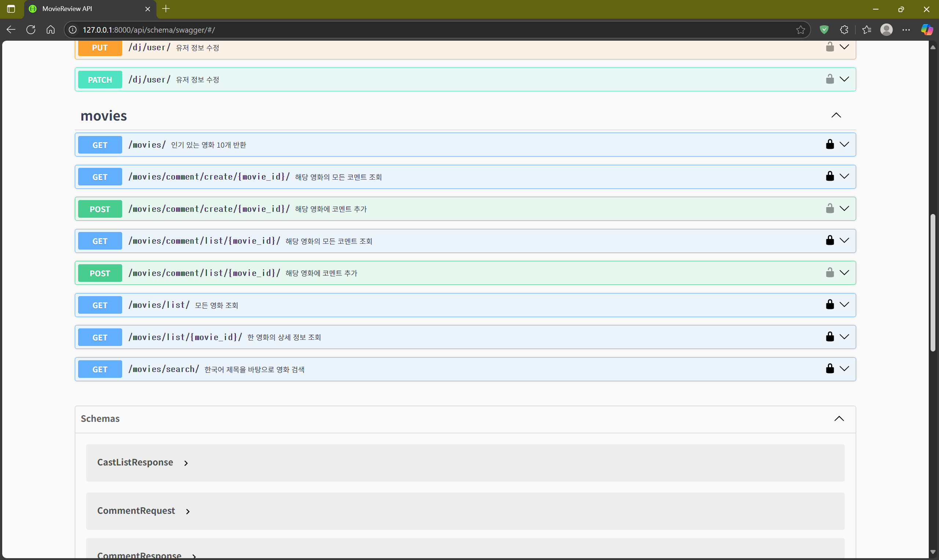This screenshot has width=939, height=560.
Task: Toggle lock on POST /movies/comment/list/{movie_id}/ row
Action: tap(829, 272)
